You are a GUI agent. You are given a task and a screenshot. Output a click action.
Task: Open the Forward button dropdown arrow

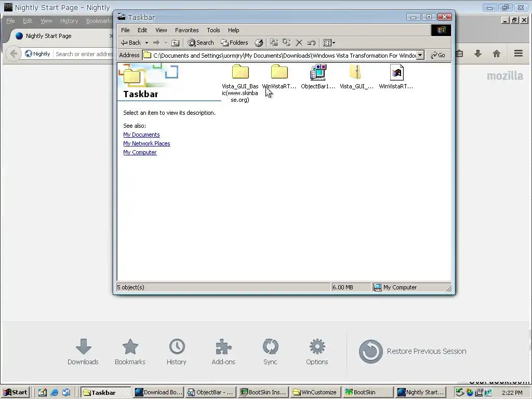click(x=166, y=43)
